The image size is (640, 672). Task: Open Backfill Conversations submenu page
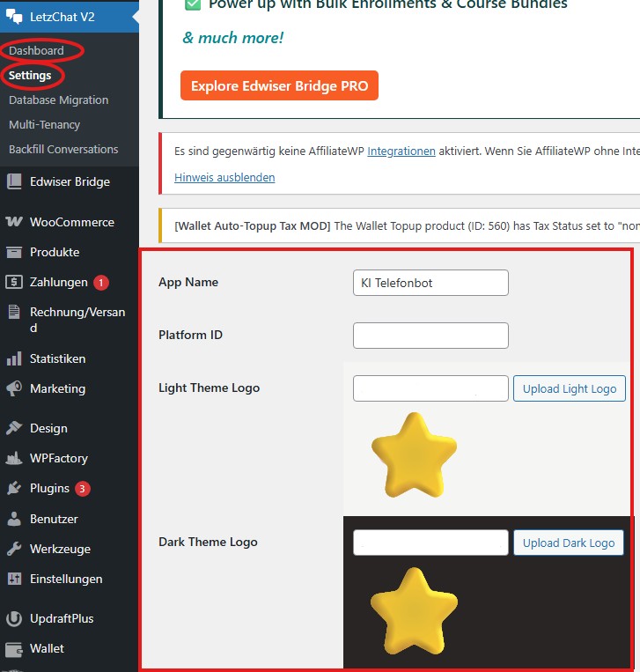63,149
